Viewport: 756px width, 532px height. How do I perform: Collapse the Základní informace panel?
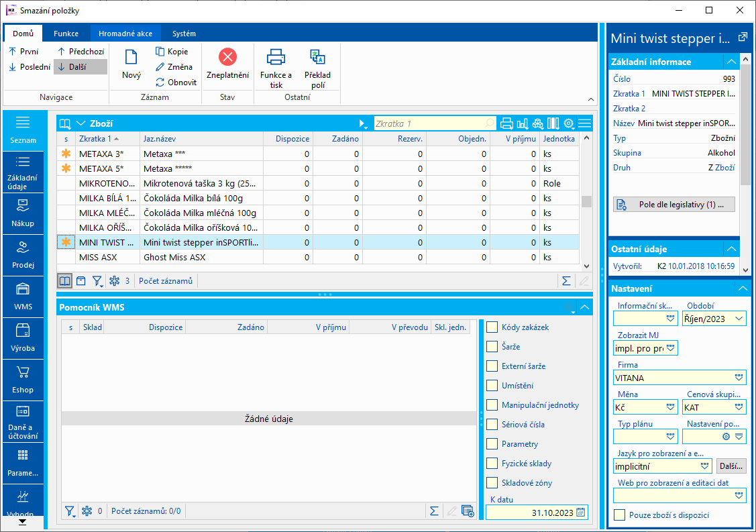(732, 62)
